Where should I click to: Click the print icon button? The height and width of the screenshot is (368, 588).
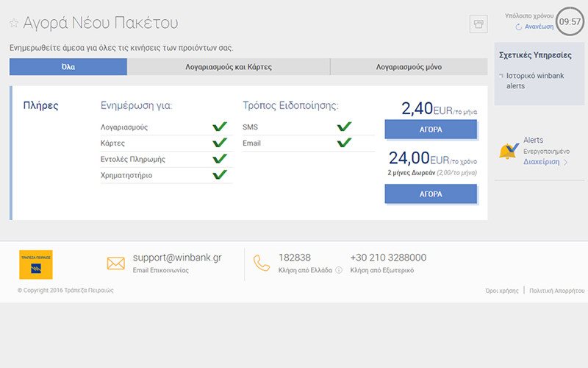pos(478,24)
